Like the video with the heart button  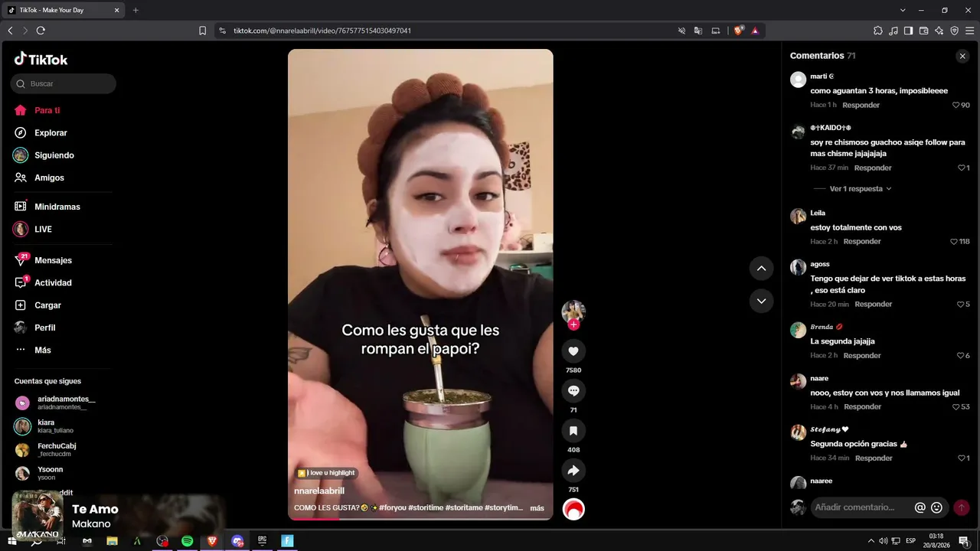point(573,351)
